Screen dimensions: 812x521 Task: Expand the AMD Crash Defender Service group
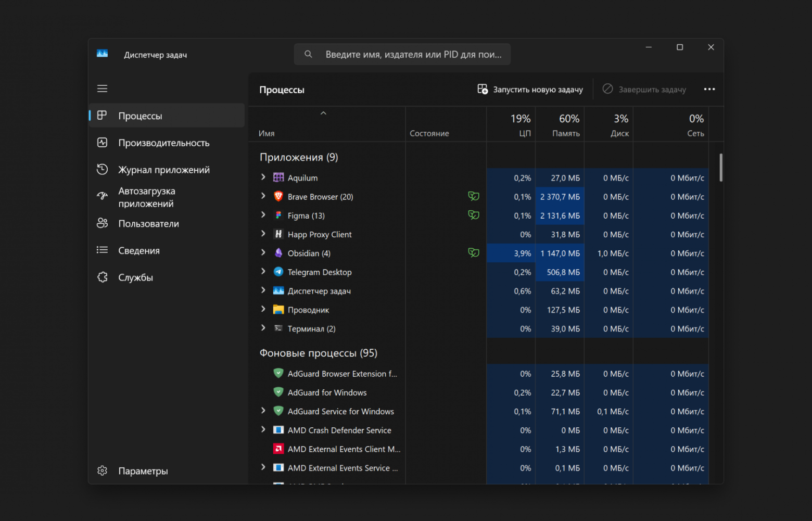coord(263,430)
